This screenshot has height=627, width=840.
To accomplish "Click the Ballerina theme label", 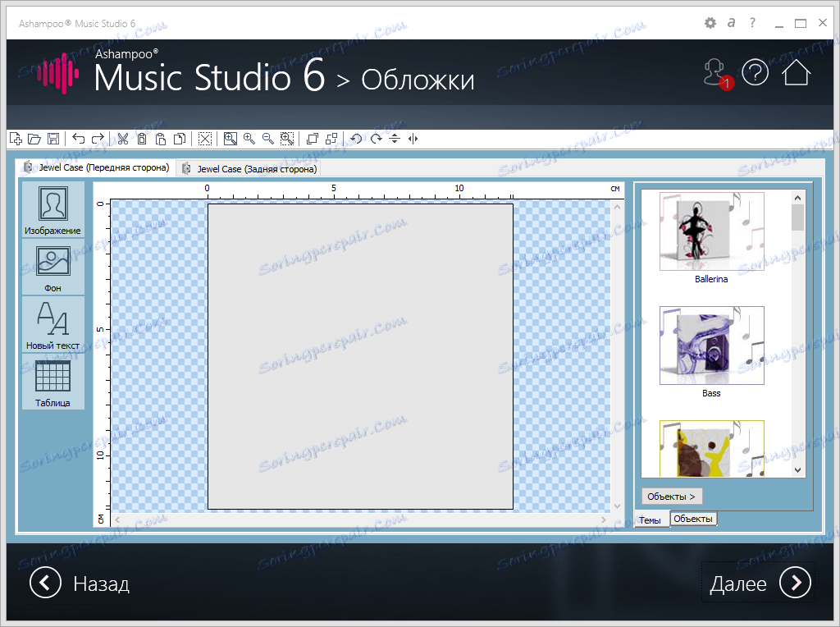I will [x=711, y=279].
